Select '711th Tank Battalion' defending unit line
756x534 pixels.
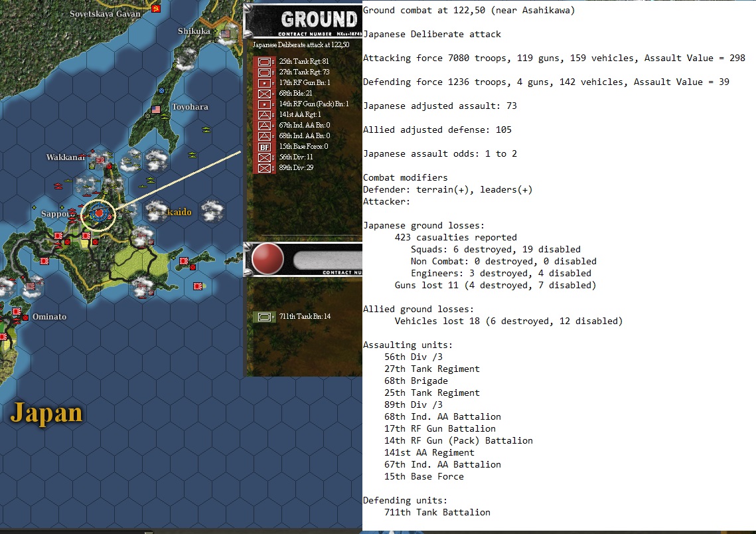click(437, 512)
